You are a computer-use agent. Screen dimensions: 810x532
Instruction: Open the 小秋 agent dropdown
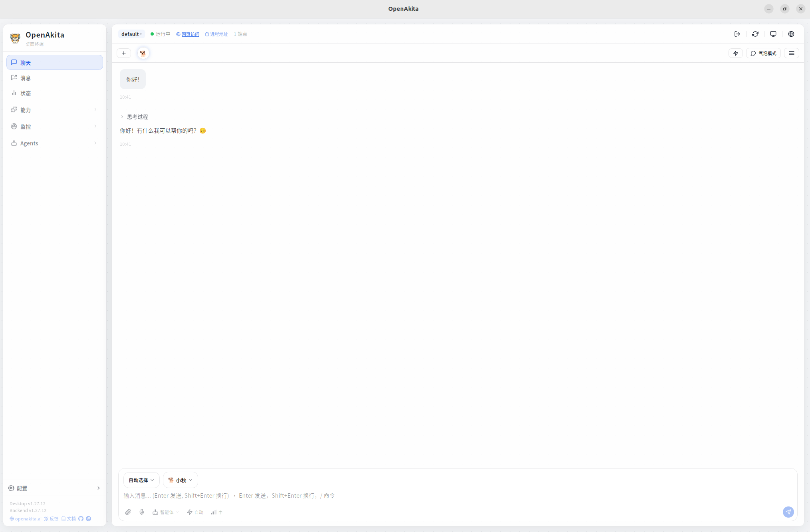coord(181,480)
